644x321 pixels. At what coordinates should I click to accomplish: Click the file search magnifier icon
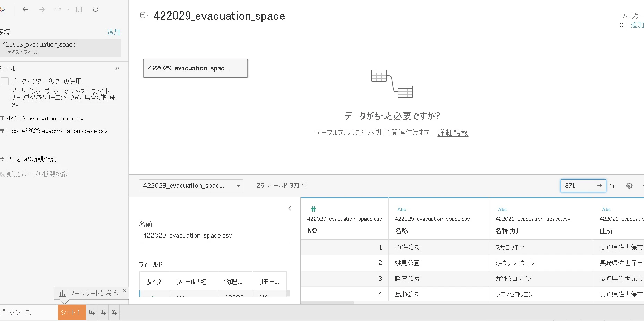pos(117,69)
